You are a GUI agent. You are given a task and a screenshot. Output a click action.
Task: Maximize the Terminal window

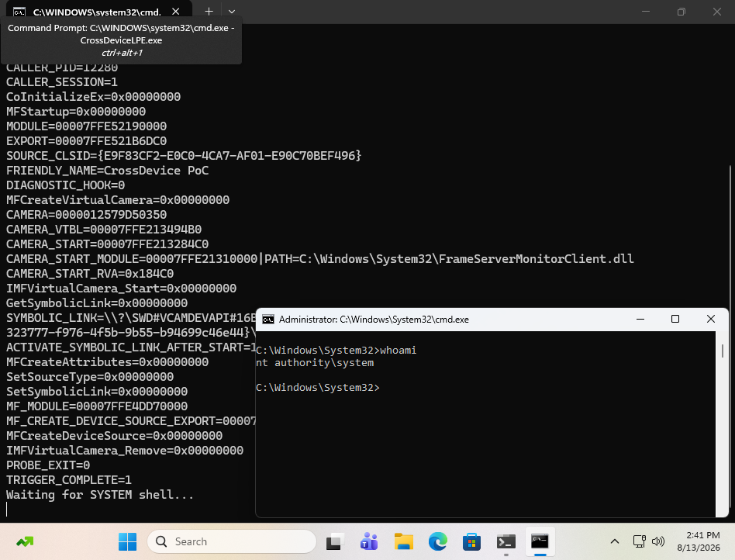pos(681,12)
